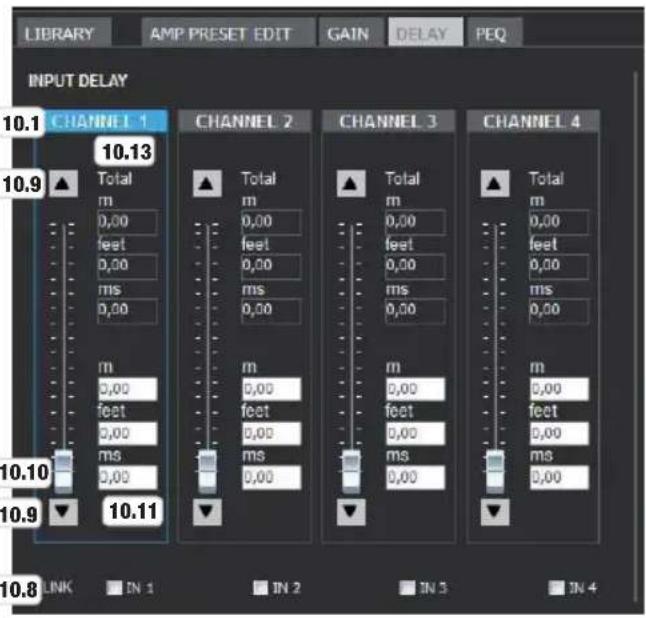Decrease Channel 2 delay with down arrow
Viewport: 646px width, 618px height.
[207, 512]
